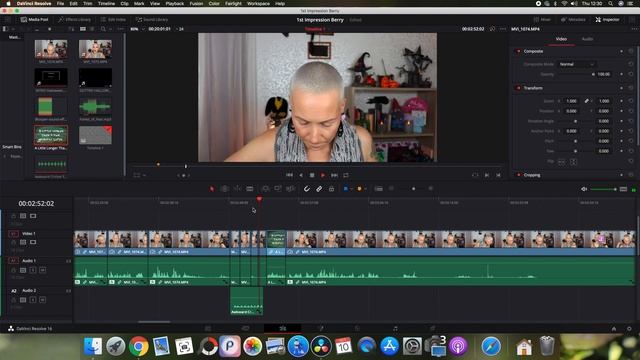The width and height of the screenshot is (640, 360).
Task: Click the horizontal Flip button
Action: (562, 162)
